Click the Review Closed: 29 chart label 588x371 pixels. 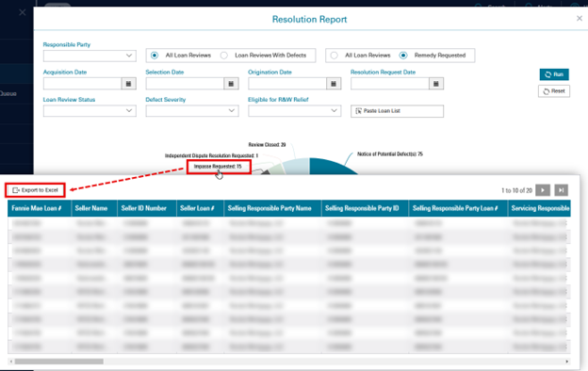(x=267, y=145)
